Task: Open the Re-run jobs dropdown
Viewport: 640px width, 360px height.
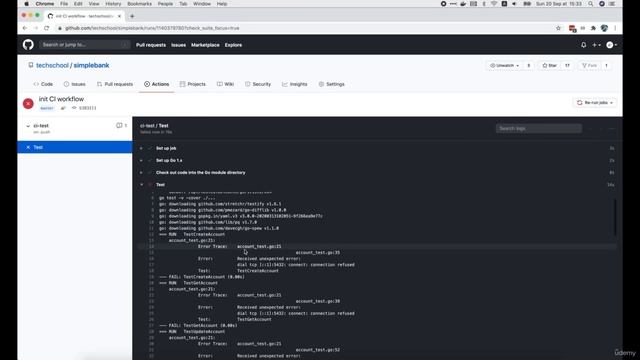Action: click(595, 103)
